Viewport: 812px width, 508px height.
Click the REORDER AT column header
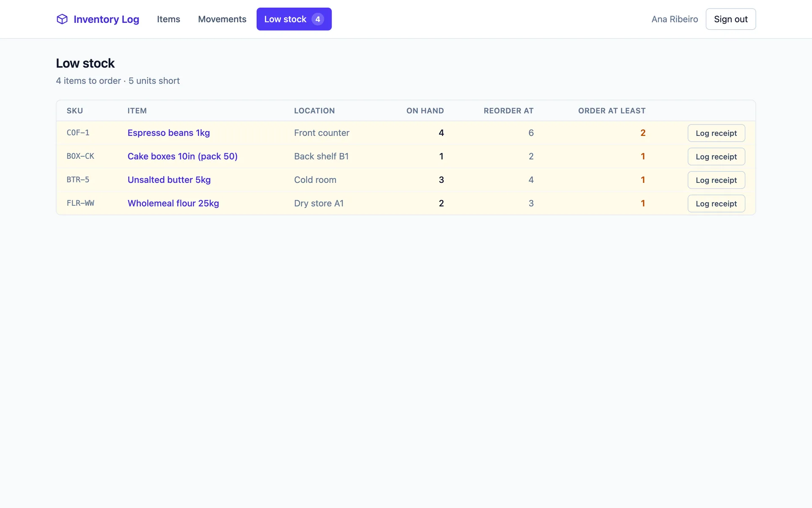(x=508, y=111)
